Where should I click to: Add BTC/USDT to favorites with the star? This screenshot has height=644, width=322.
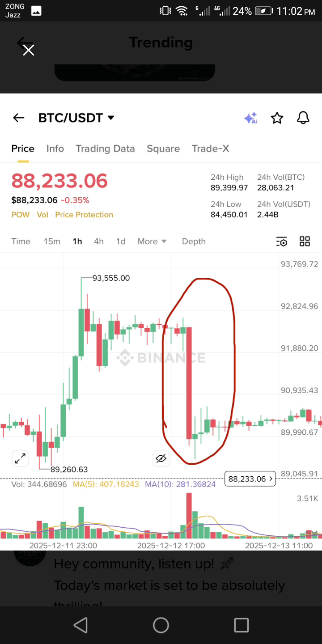click(x=277, y=118)
